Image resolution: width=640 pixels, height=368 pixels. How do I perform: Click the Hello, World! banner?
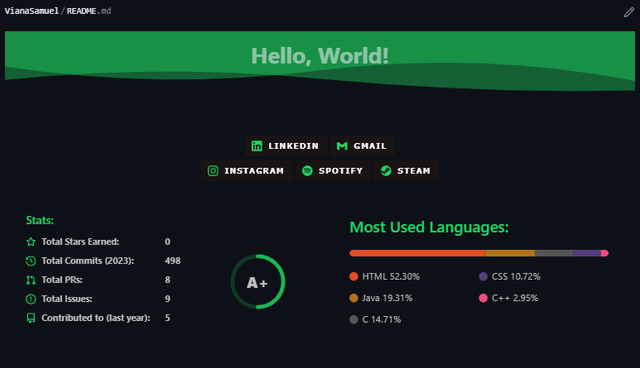pos(320,61)
